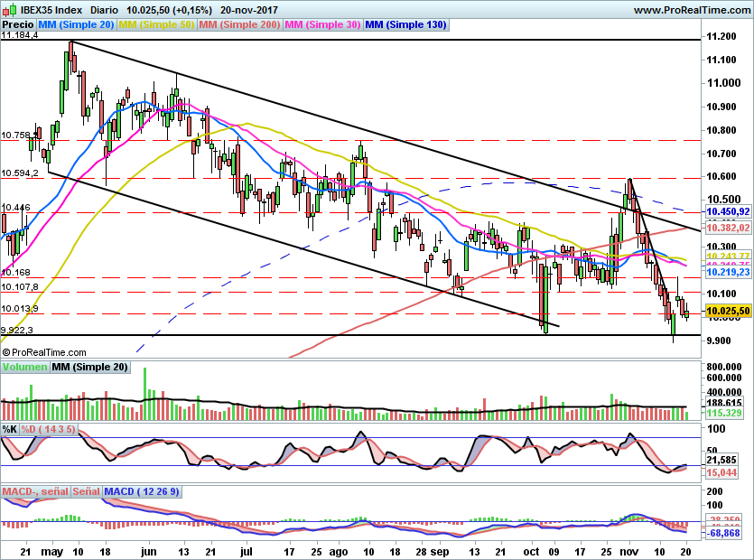
Task: Open the red MM (Simple 200) legend label
Action: [239, 24]
